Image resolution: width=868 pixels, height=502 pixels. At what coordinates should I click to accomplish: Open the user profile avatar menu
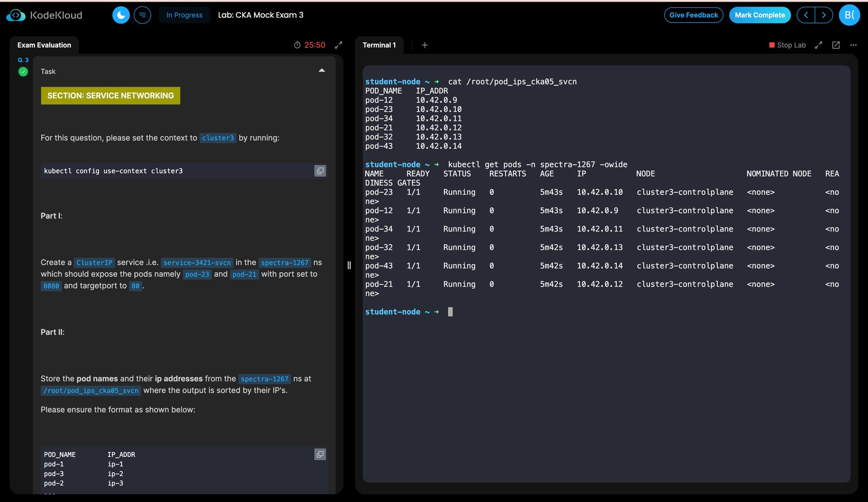(849, 15)
